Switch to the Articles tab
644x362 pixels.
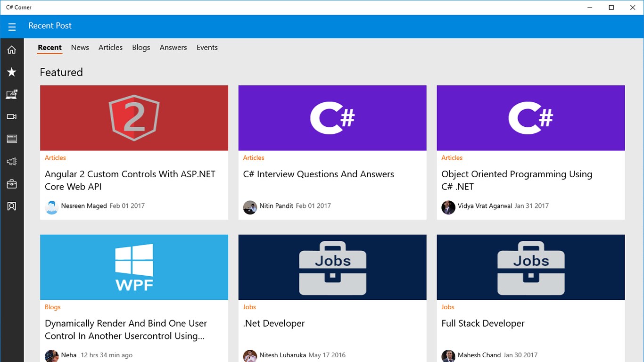click(110, 48)
